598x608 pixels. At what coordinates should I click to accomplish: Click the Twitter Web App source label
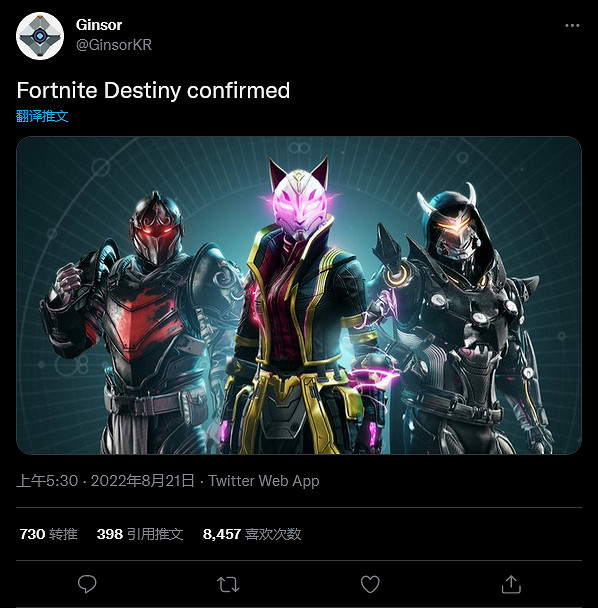(x=264, y=481)
